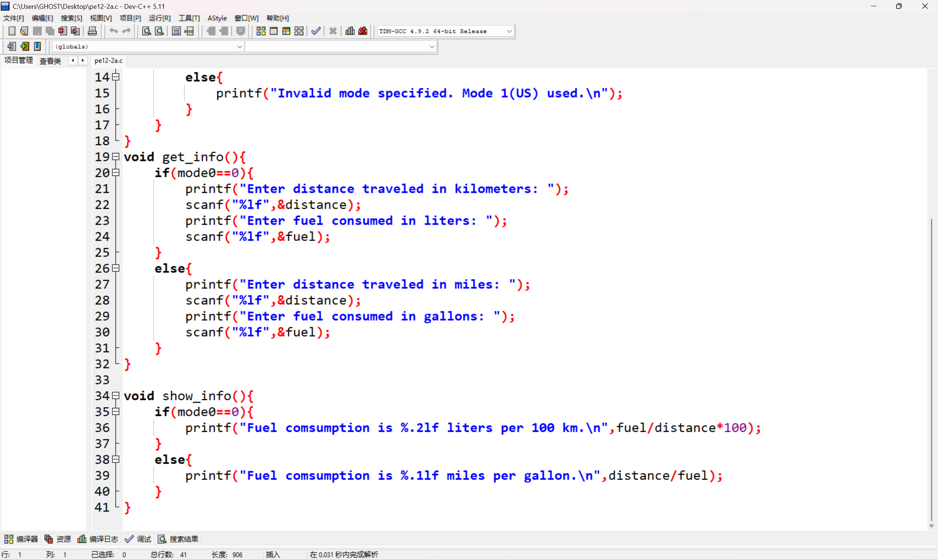Viewport: 938px width, 560px height.
Task: Toggle fold marker at line 26 else block
Action: coord(116,268)
